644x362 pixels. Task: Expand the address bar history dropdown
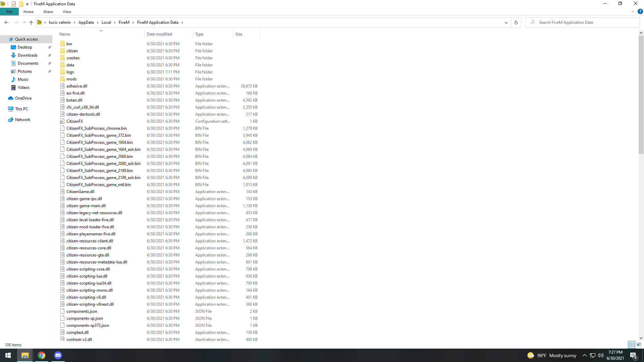point(506,22)
